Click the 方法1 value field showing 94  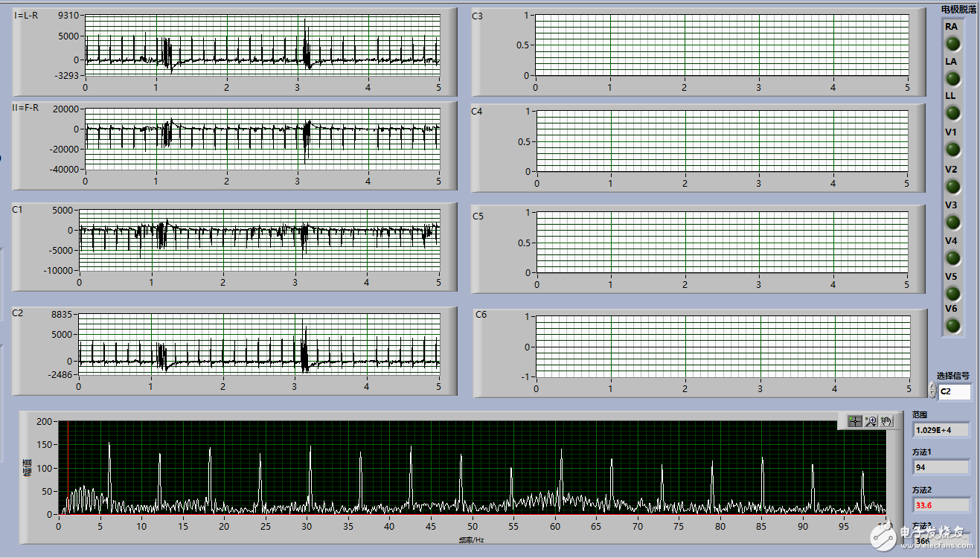[941, 467]
